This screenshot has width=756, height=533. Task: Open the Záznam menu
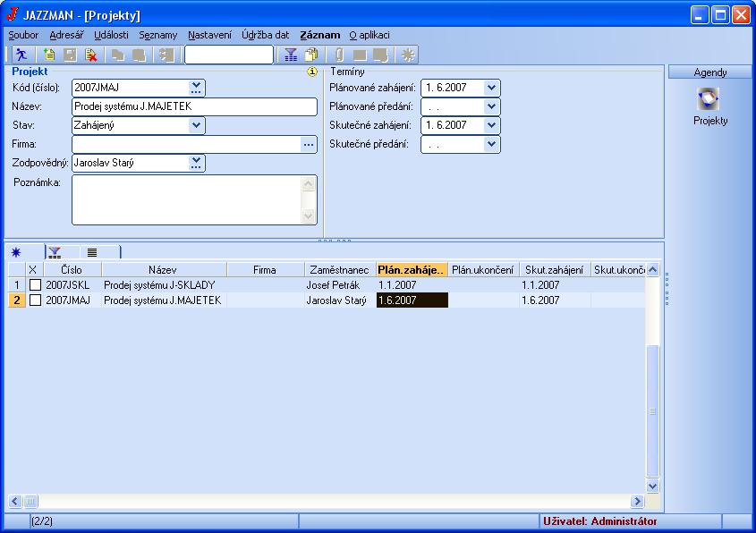pyautogui.click(x=320, y=35)
